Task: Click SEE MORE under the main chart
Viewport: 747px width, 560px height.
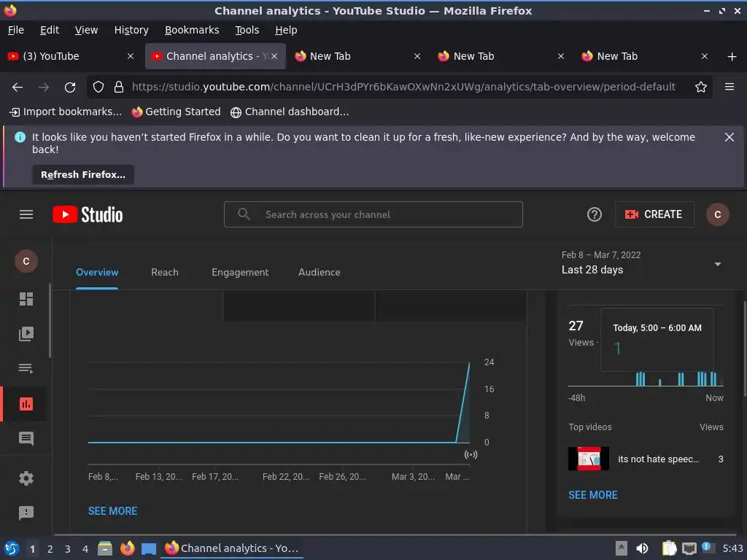Action: click(x=112, y=511)
